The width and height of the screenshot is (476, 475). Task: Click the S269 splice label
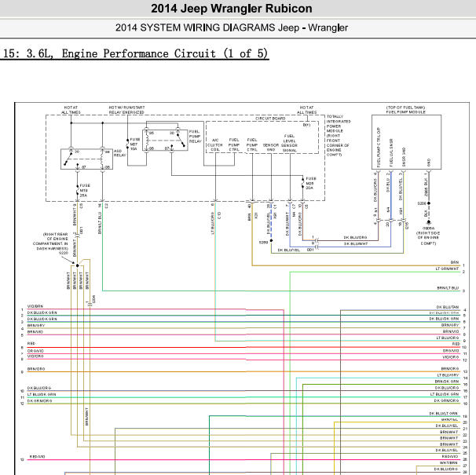pos(263,242)
